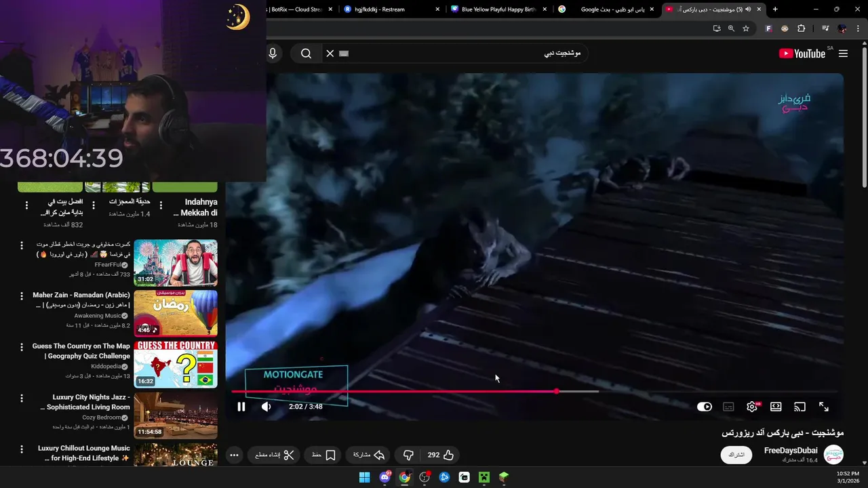Cast video with the Play on TV icon

tap(800, 407)
